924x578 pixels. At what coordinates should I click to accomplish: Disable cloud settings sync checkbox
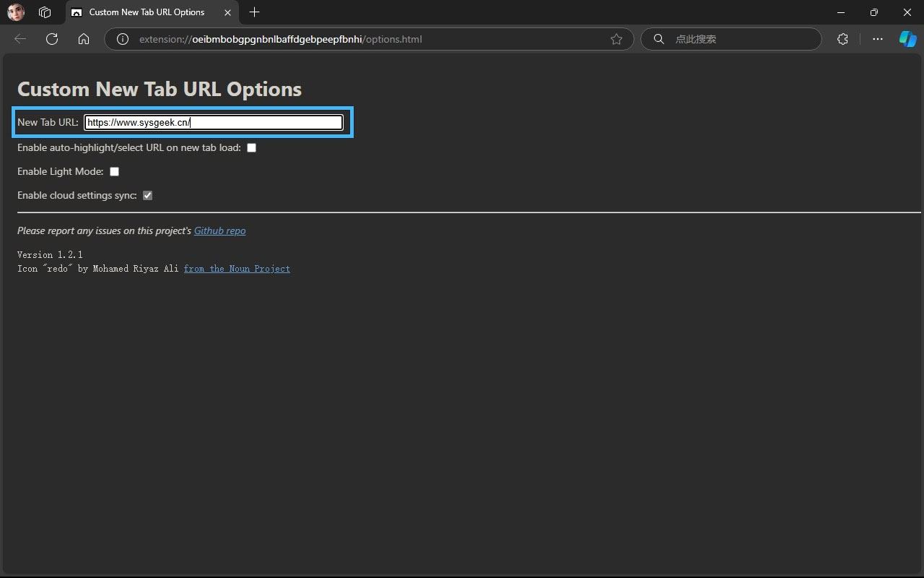(147, 195)
